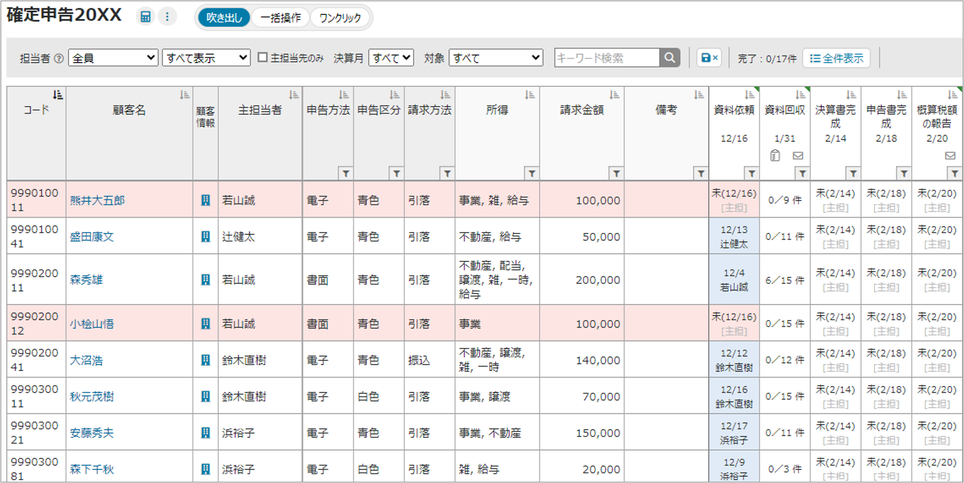This screenshot has height=483, width=964.
Task: Toggle the 主担当先のみ checkbox
Action: click(x=263, y=58)
